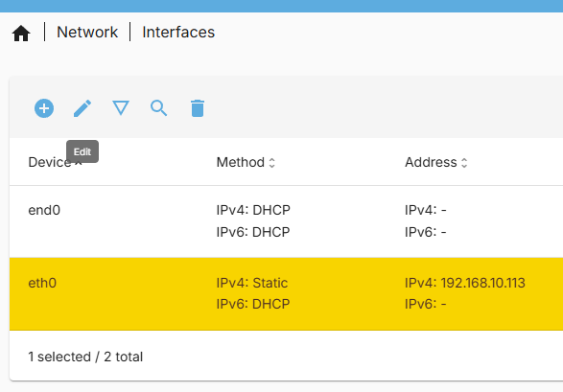Click eth0 IPv4: Static method cell

[251, 283]
